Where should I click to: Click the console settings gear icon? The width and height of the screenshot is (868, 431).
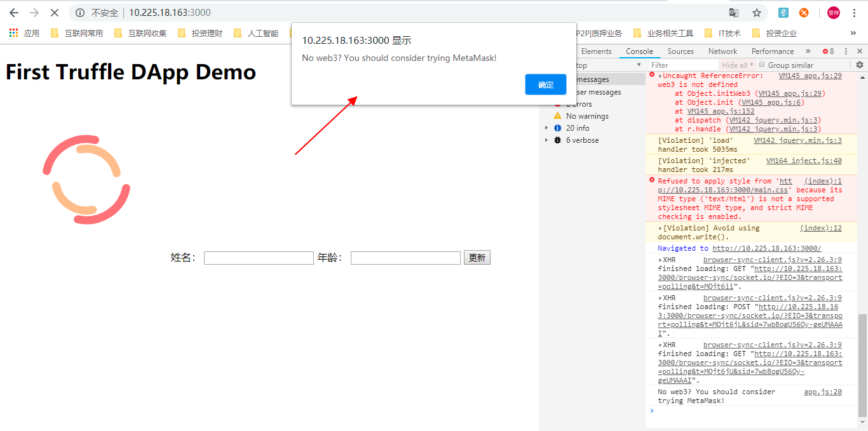tap(860, 65)
